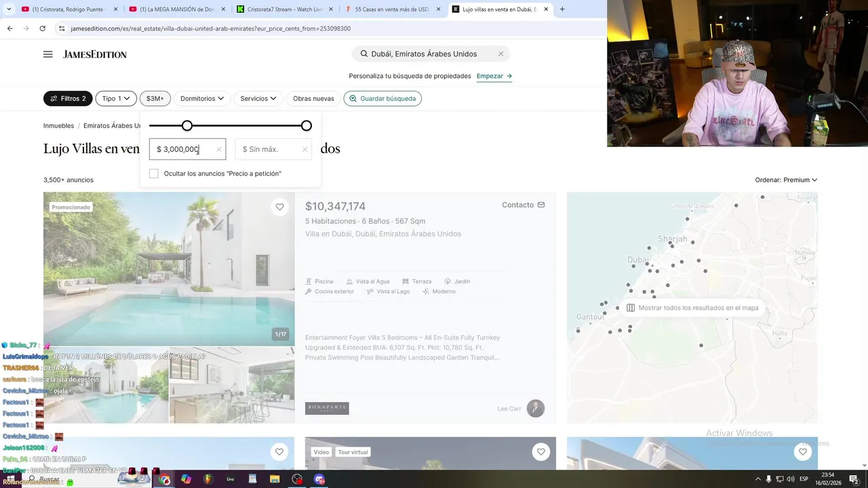This screenshot has height=488, width=868.
Task: Check Ocultar los anuncios Precio a petición
Action: [x=154, y=174]
